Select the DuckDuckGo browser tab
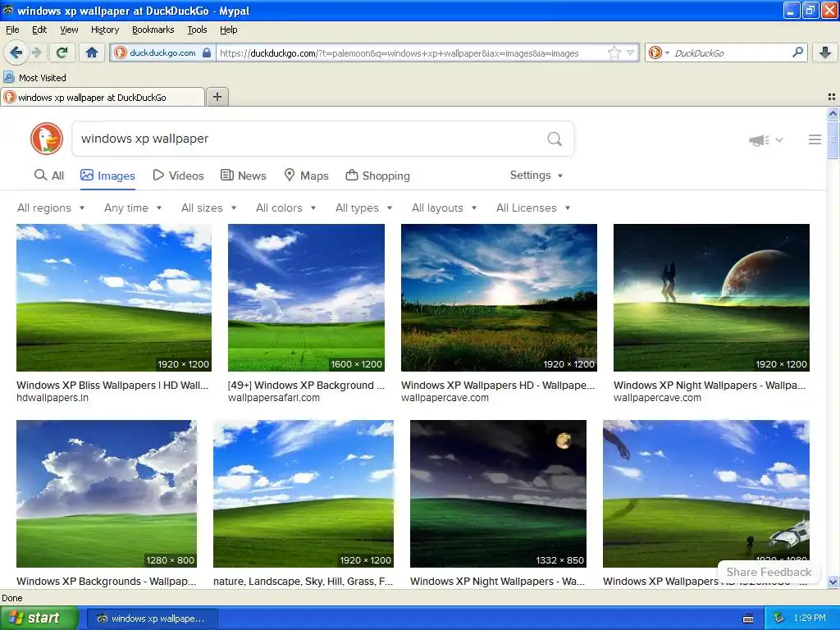 coord(103,97)
